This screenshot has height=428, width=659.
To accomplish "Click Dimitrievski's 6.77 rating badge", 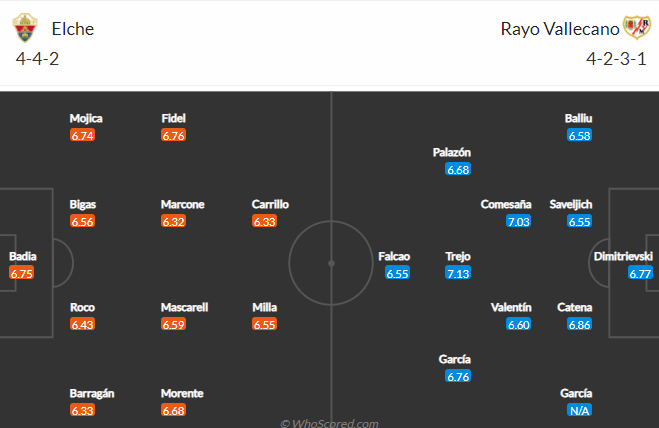I will [x=640, y=273].
